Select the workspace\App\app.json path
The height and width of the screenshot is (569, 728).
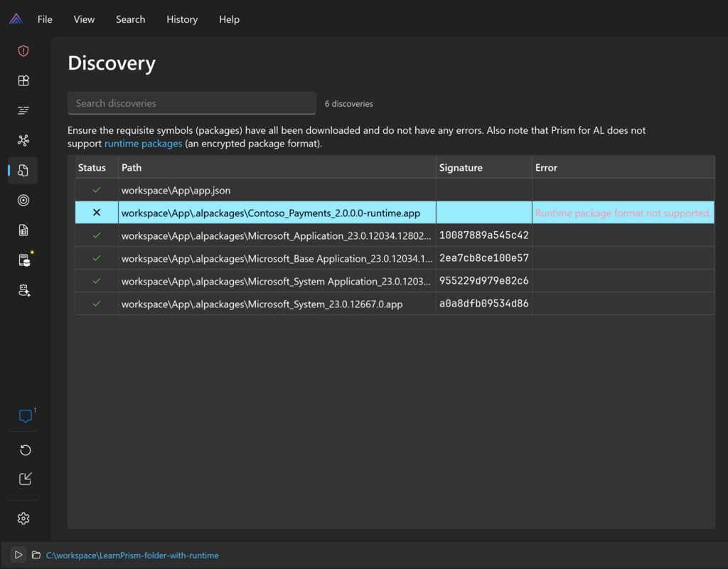[176, 190]
